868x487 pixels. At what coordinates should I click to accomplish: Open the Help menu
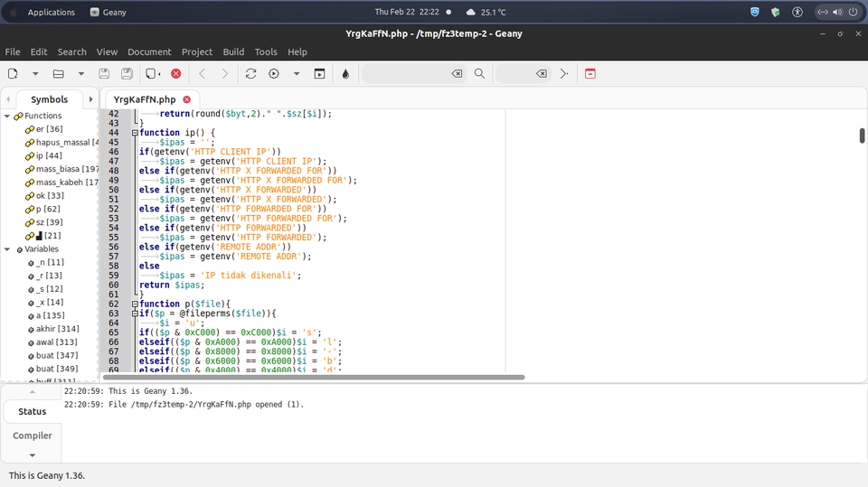click(x=297, y=52)
